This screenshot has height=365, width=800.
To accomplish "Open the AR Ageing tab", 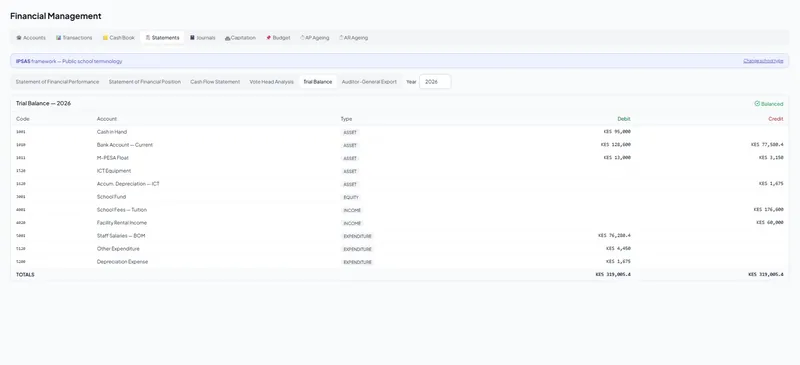I will [x=353, y=38].
